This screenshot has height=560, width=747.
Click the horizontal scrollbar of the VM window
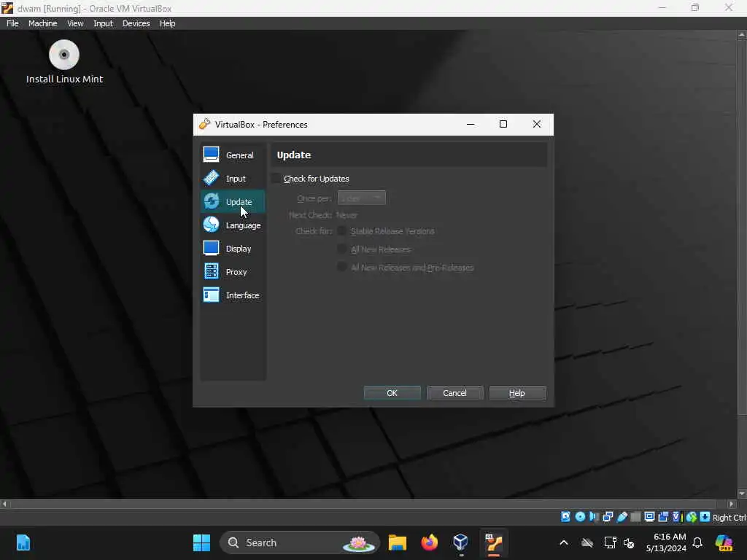click(363, 503)
